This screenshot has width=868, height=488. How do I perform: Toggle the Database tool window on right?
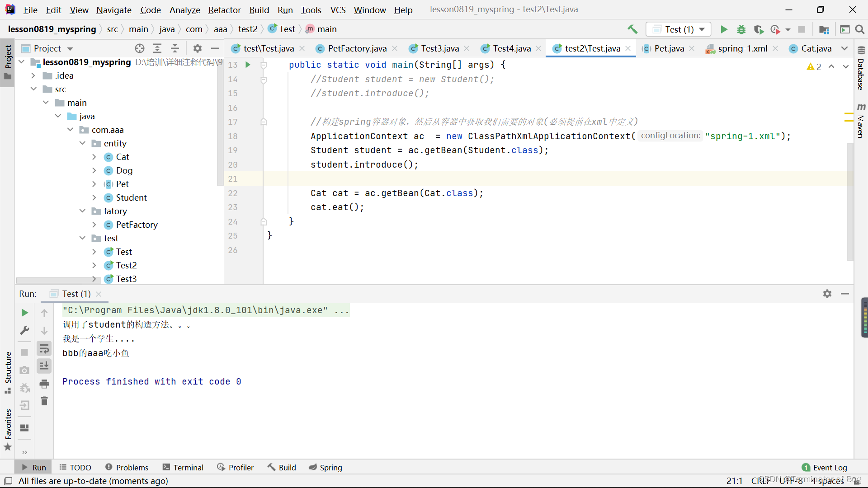[861, 68]
